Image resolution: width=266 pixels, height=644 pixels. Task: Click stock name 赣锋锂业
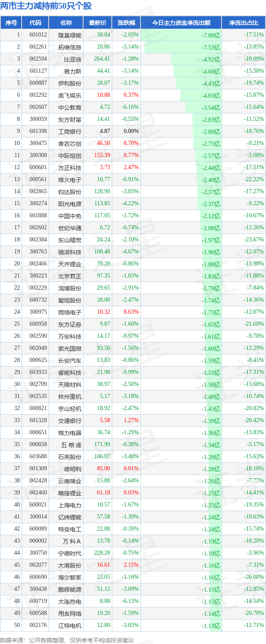click(70, 493)
